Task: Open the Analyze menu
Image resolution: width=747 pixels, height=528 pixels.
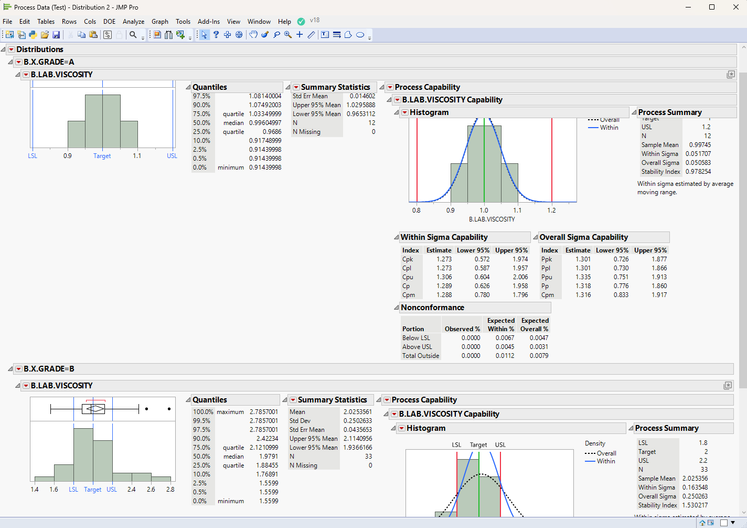Action: pyautogui.click(x=133, y=21)
